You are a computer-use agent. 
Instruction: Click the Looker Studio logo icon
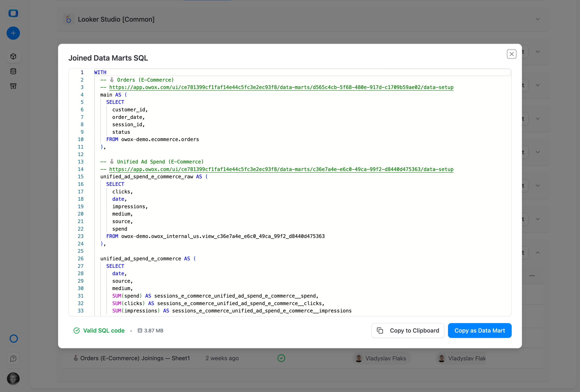68,19
